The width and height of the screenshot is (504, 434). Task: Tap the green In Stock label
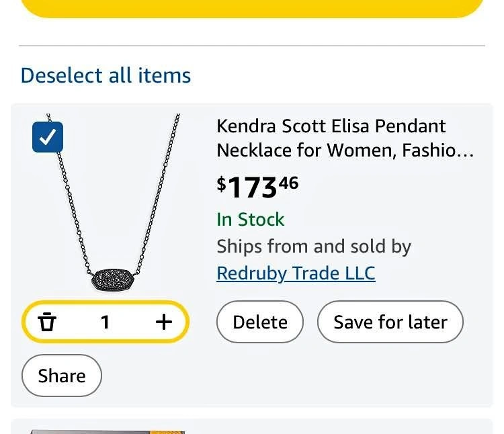pos(250,220)
